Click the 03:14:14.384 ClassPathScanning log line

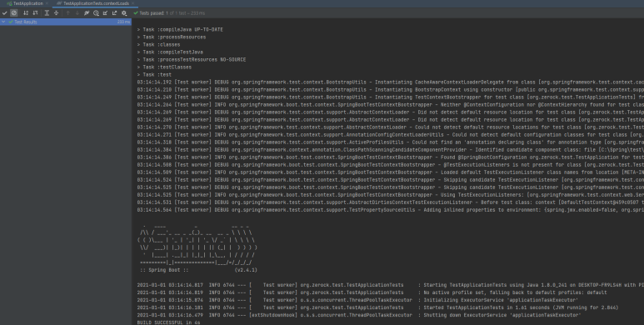pos(390,150)
